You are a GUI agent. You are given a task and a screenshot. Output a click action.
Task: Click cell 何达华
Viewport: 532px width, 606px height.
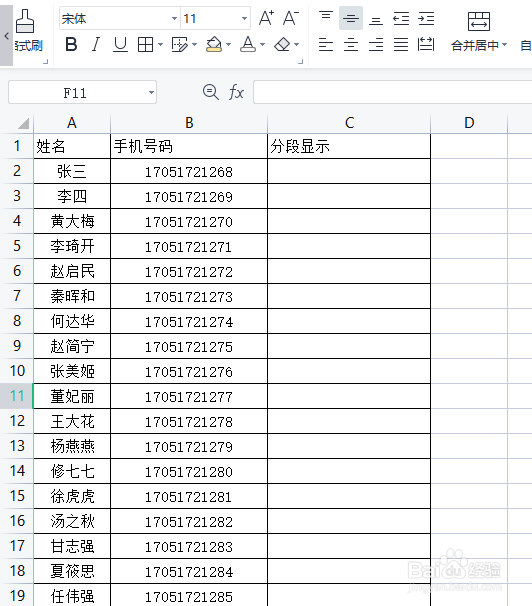point(72,321)
